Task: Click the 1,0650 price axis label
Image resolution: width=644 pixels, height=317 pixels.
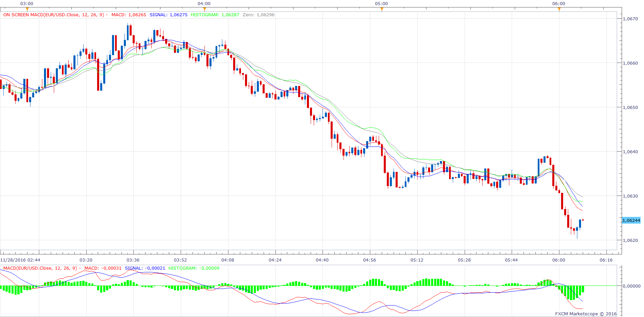Action: pos(630,107)
